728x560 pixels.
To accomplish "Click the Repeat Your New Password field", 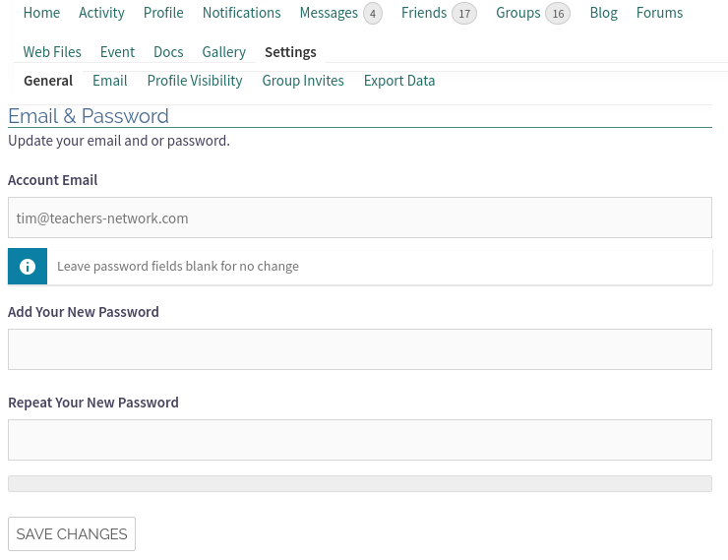I will pos(360,440).
